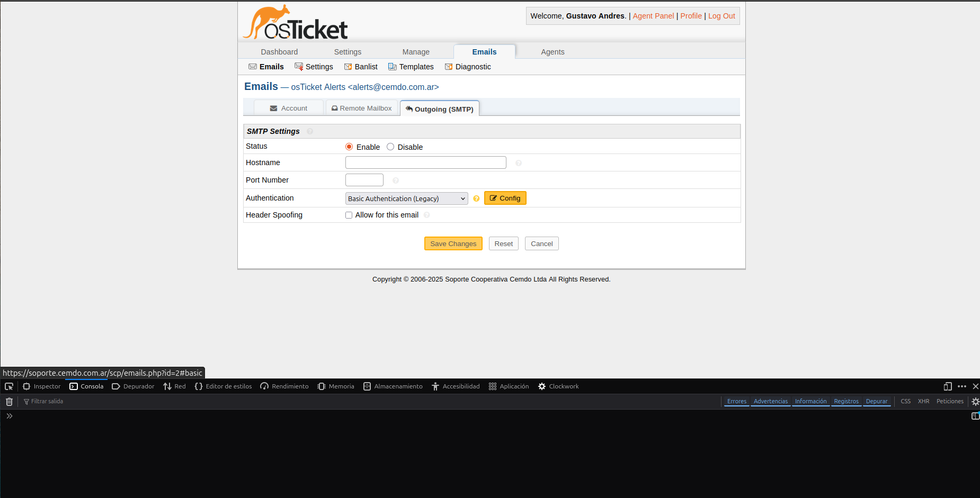Select the Enable status radio button
The image size is (980, 498).
(x=349, y=147)
